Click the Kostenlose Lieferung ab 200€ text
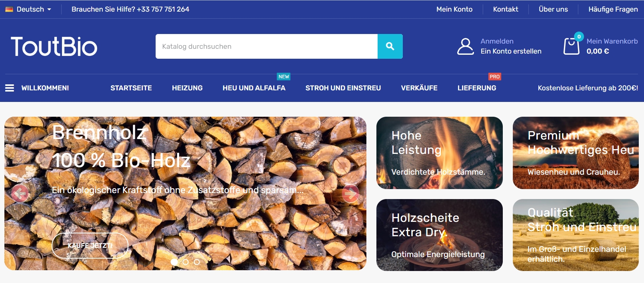The width and height of the screenshot is (644, 283). tap(588, 88)
